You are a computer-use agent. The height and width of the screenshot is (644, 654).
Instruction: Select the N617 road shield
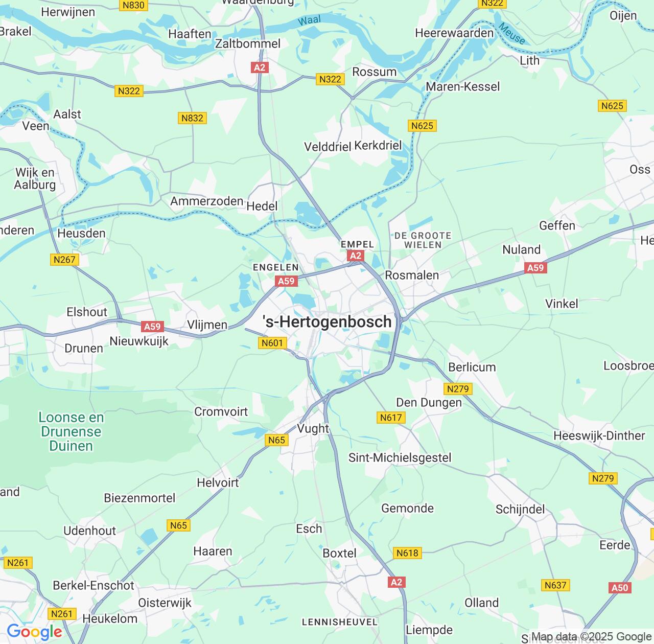pyautogui.click(x=391, y=418)
